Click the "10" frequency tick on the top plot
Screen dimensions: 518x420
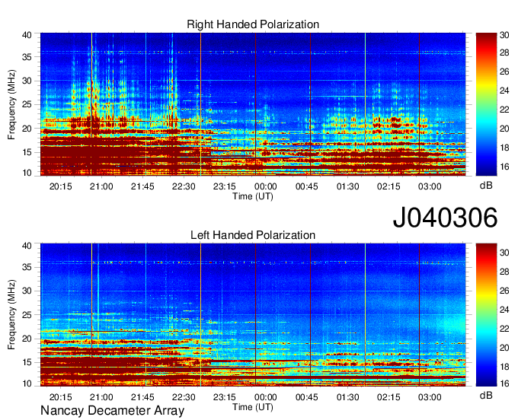click(27, 173)
